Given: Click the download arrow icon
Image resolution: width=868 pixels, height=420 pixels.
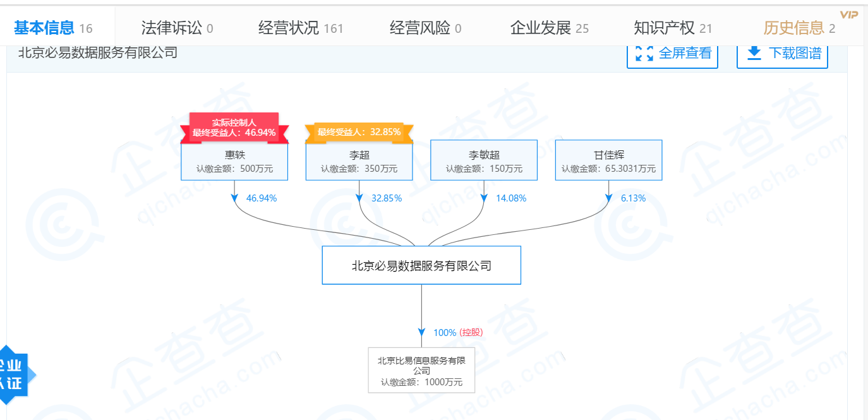Looking at the screenshot, I should (x=754, y=53).
